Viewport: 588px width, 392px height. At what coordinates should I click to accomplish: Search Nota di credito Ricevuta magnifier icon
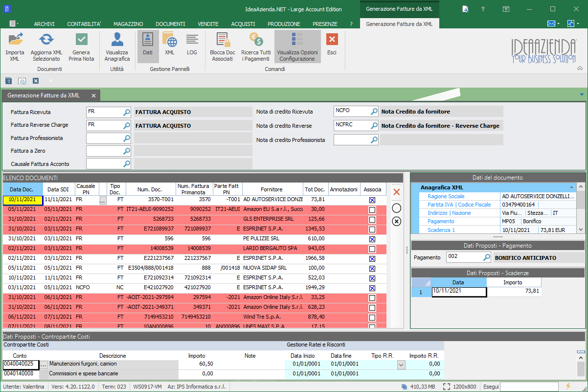pyautogui.click(x=374, y=112)
